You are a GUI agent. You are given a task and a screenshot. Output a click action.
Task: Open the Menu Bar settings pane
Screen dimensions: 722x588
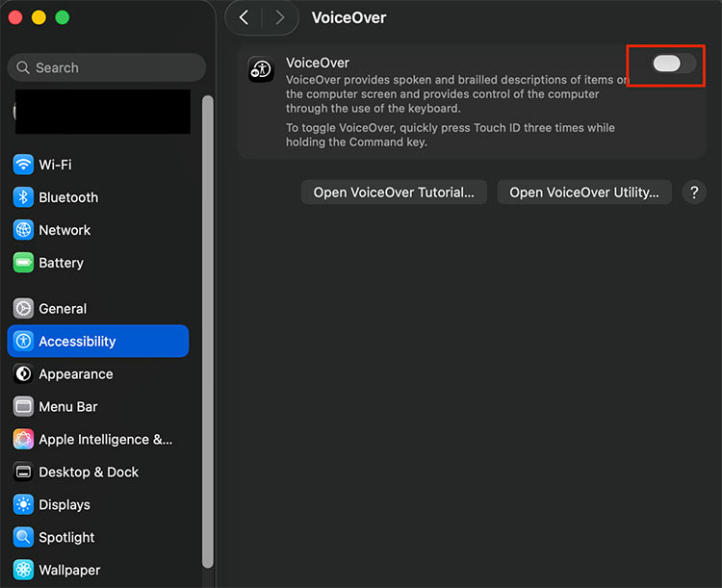[x=67, y=407]
